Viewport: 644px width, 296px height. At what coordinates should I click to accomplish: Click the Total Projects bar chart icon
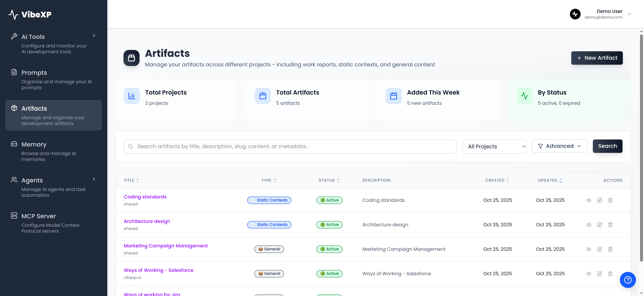[x=132, y=96]
